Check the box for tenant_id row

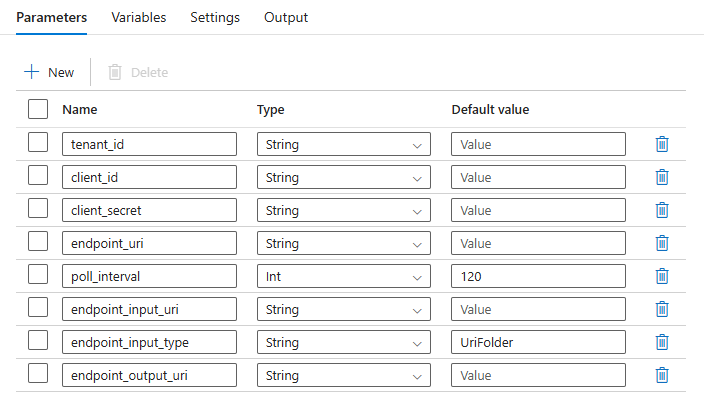tap(38, 143)
